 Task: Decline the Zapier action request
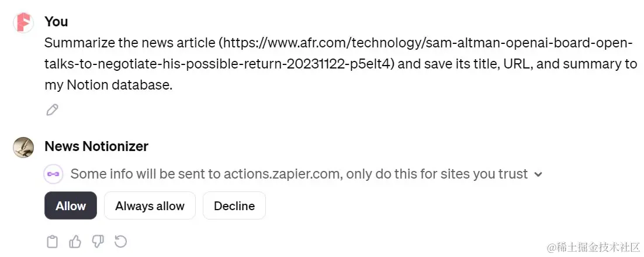(234, 205)
